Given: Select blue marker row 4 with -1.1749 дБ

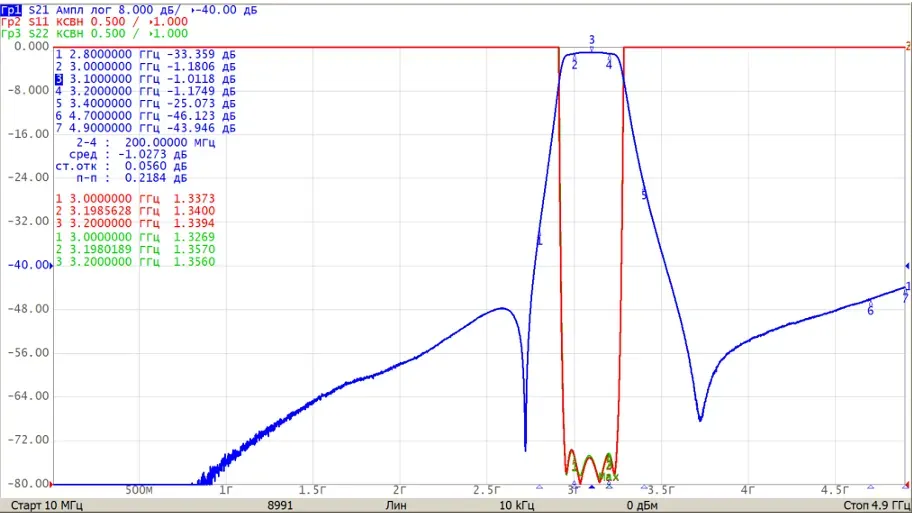Looking at the screenshot, I should coord(145,91).
